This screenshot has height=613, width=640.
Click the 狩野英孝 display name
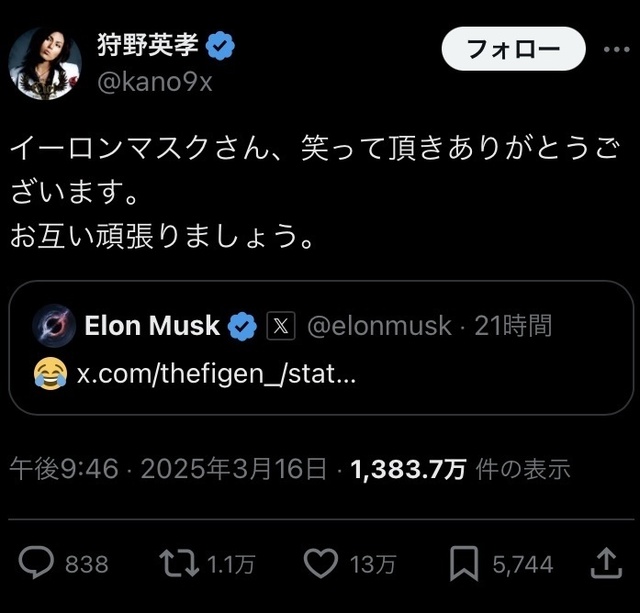148,45
